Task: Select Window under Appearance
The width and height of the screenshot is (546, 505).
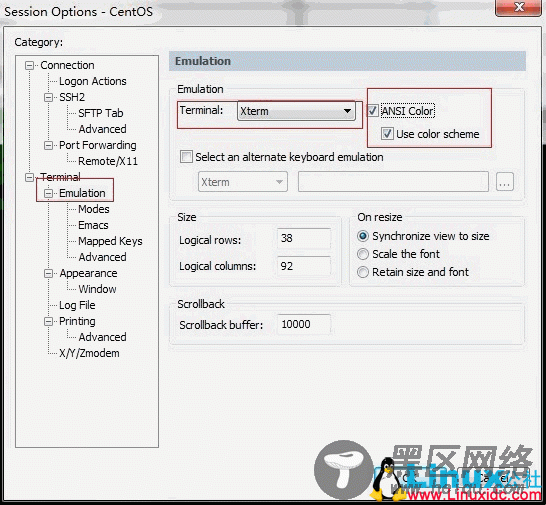Action: tap(98, 289)
